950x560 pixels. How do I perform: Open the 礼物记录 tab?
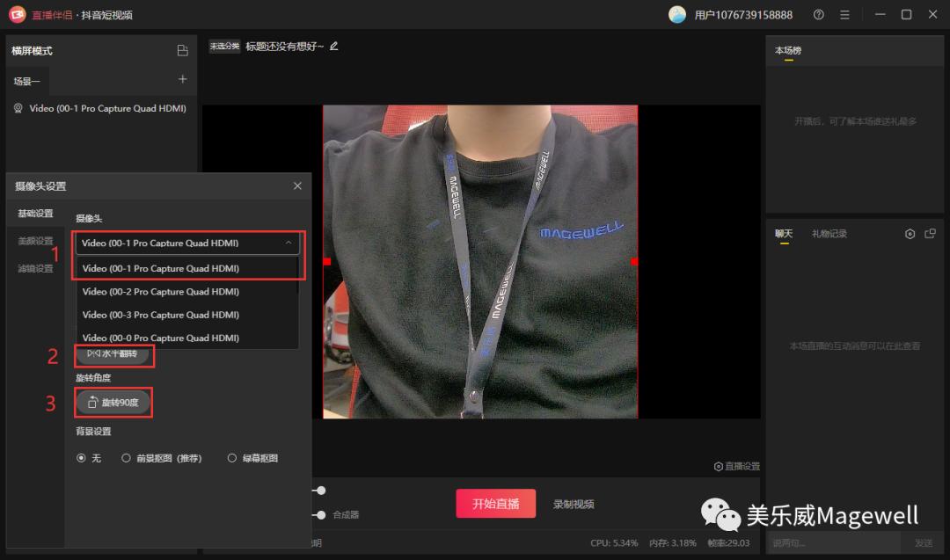pos(829,234)
